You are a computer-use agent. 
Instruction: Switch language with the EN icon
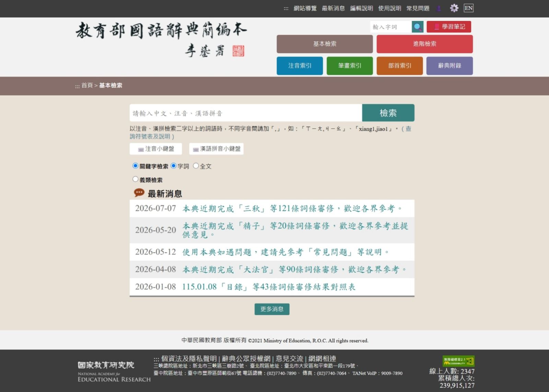click(468, 8)
